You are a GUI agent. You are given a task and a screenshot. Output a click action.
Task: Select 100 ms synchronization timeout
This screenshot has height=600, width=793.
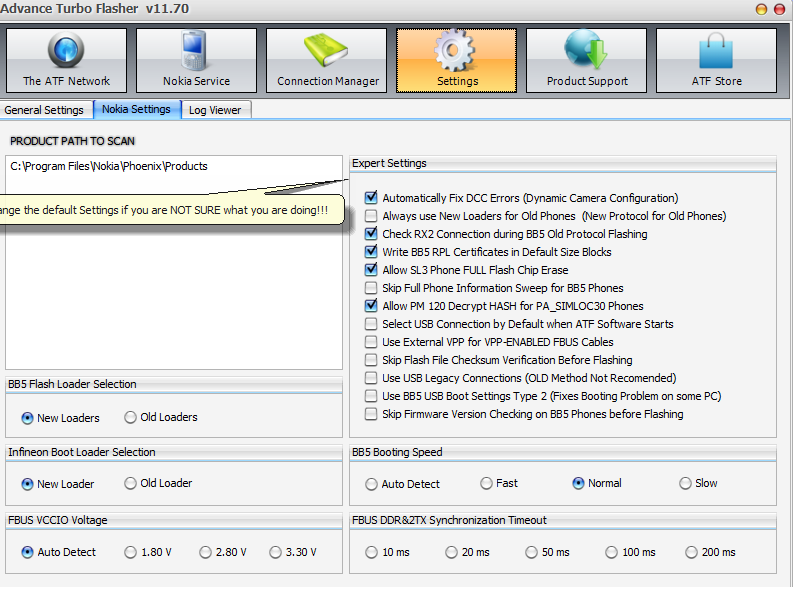611,552
